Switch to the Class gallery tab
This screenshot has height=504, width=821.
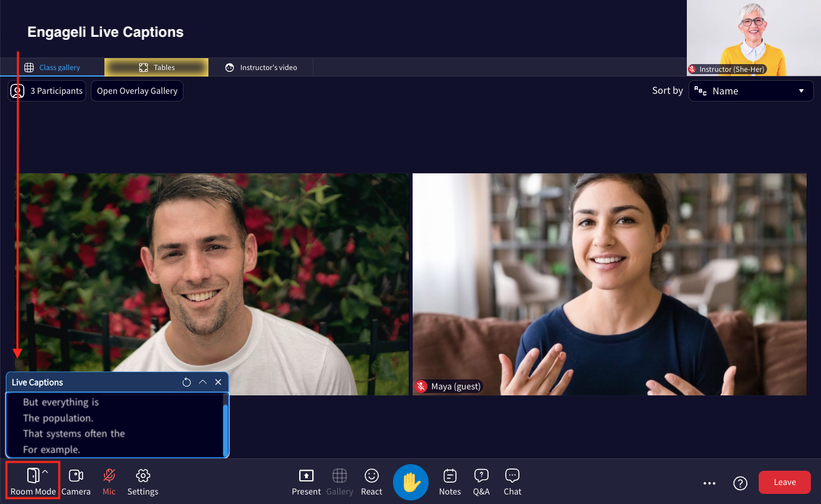(52, 67)
